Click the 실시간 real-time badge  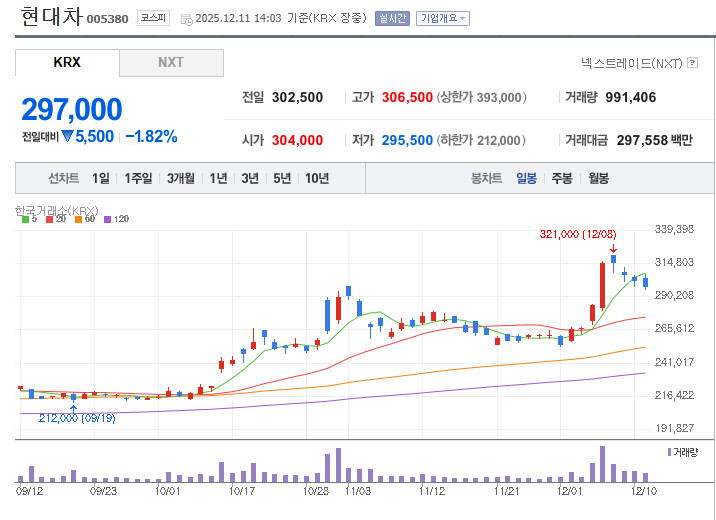pyautogui.click(x=392, y=18)
